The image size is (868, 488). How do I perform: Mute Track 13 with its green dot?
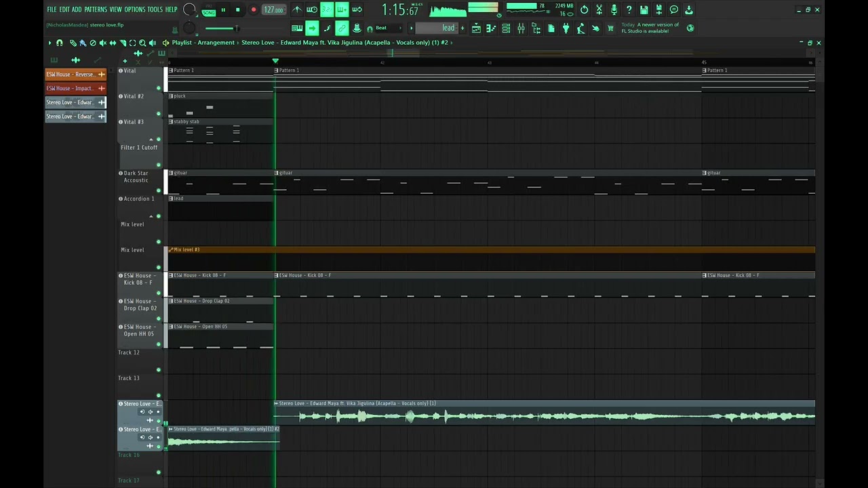click(x=159, y=395)
